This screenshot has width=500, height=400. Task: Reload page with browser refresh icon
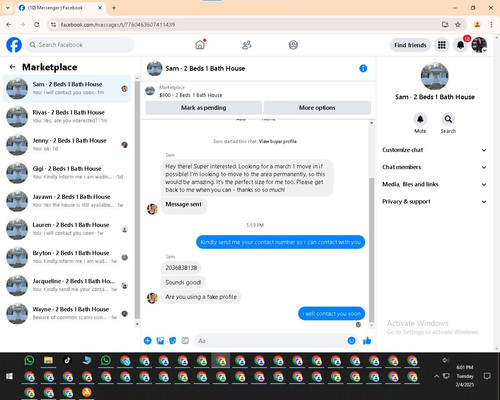click(x=37, y=24)
